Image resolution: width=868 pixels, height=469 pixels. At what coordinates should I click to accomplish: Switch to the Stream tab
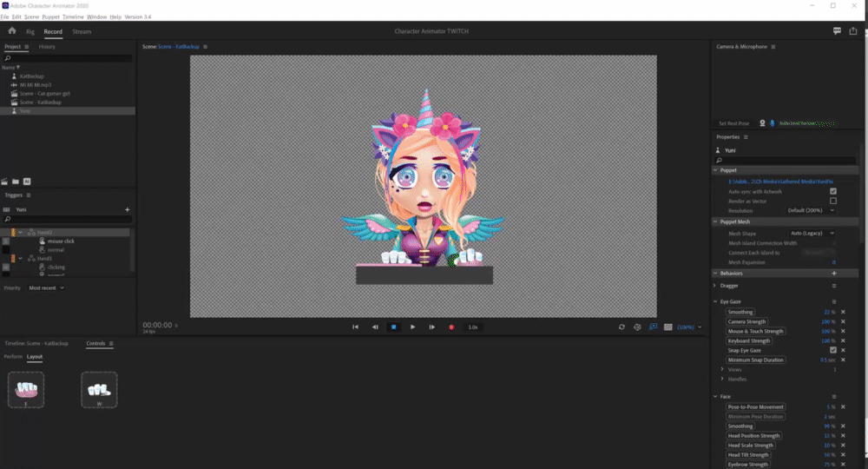(x=82, y=31)
